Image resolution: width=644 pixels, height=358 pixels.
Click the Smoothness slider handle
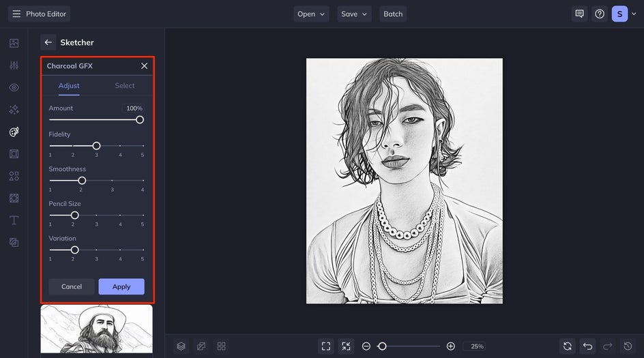coord(82,181)
